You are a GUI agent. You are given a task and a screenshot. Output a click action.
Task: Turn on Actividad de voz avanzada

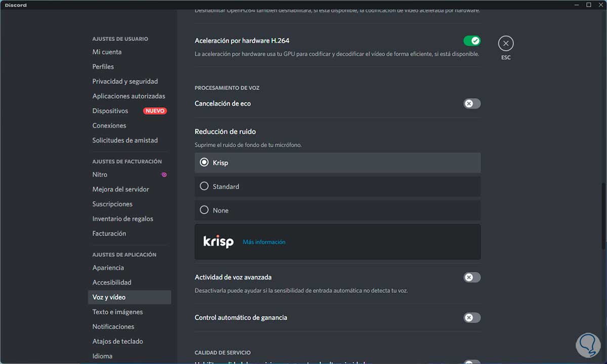(x=471, y=278)
